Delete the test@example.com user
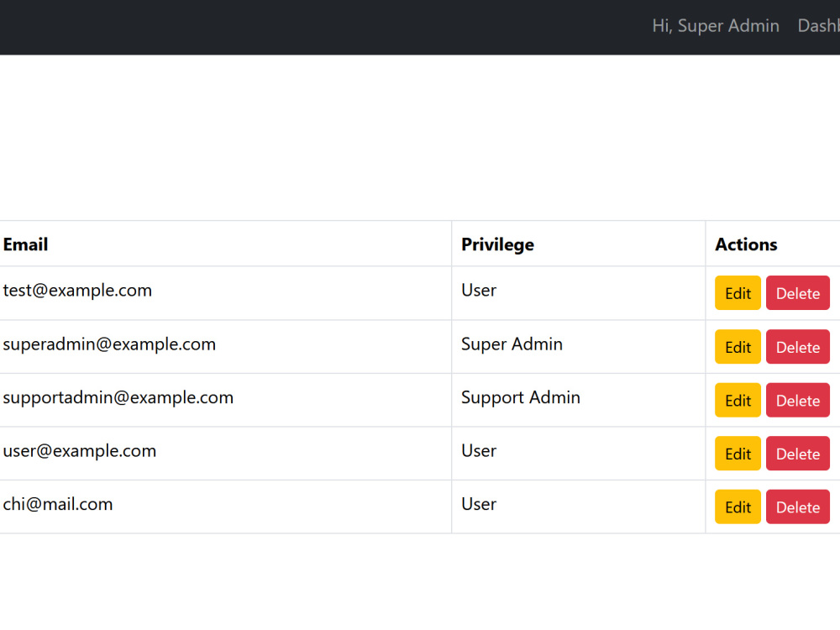Viewport: 840px width, 630px height. (798, 293)
